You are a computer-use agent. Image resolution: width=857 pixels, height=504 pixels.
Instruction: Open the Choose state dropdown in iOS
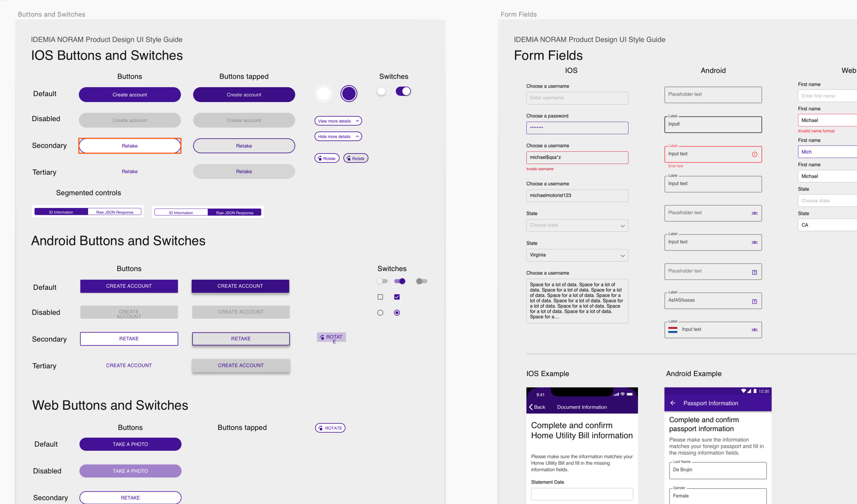577,225
